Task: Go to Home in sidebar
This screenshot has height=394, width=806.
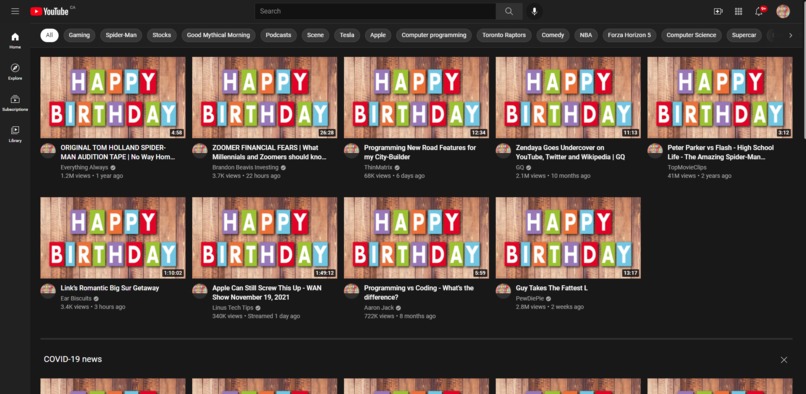Action: (x=15, y=40)
